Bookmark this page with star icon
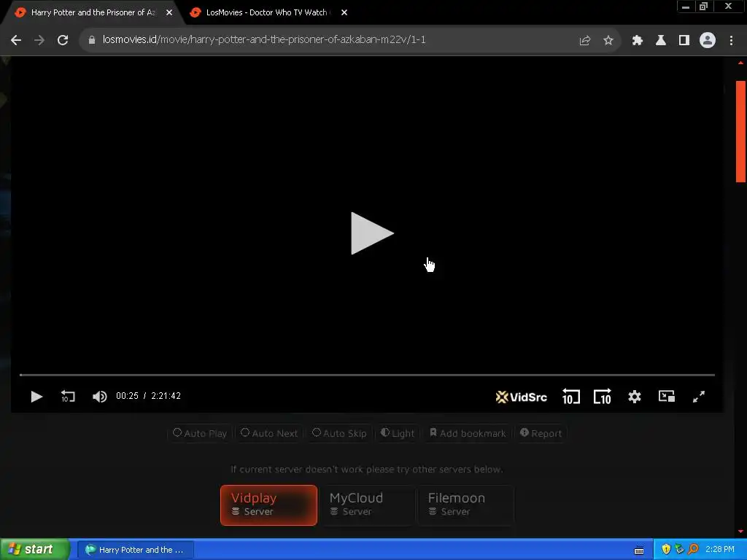This screenshot has width=747, height=560. [x=608, y=41]
